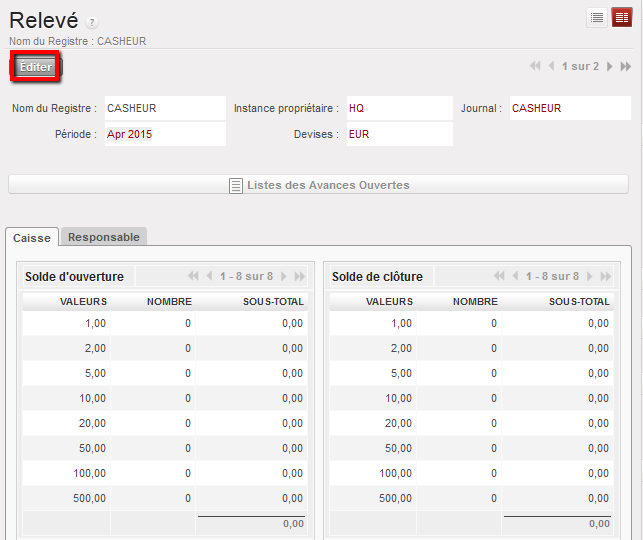Open help icon next to Relevé
The height and width of the screenshot is (540, 643).
92,23
